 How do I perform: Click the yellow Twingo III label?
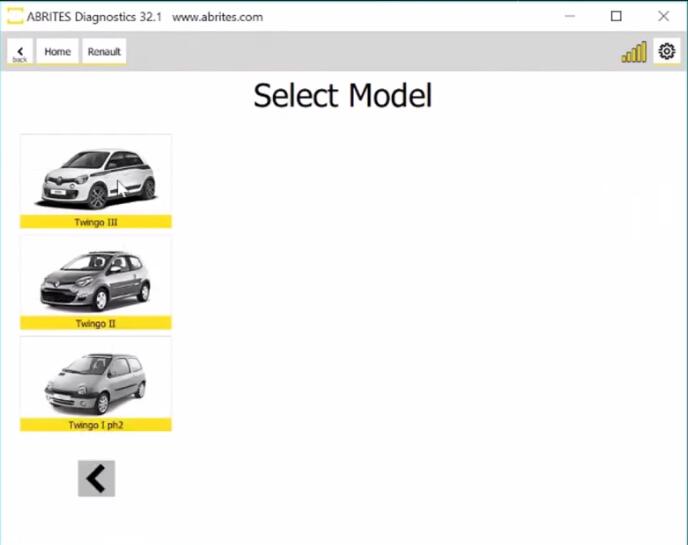point(96,222)
